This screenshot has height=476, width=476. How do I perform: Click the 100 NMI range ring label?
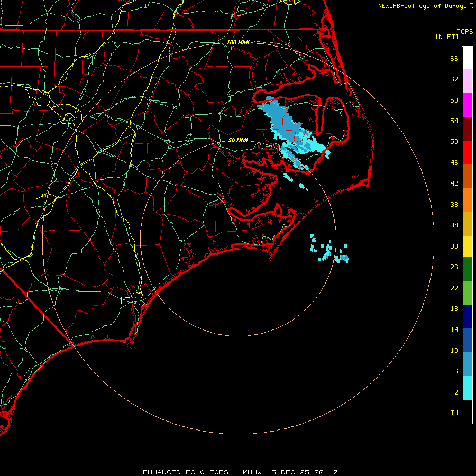[238, 42]
